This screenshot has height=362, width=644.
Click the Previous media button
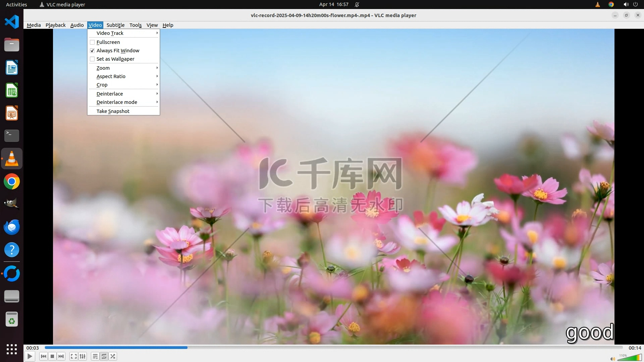coord(43,356)
